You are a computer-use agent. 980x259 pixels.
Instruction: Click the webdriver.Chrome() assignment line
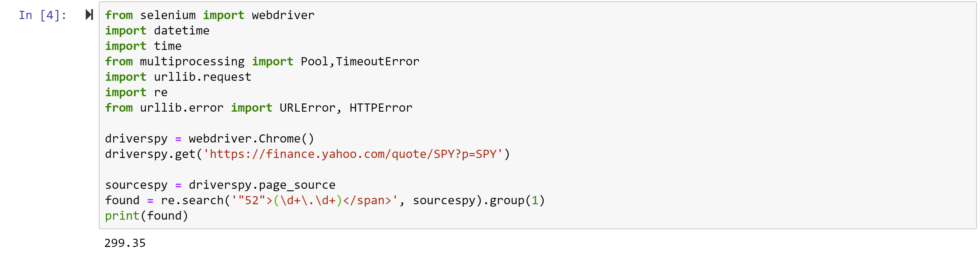click(x=210, y=139)
